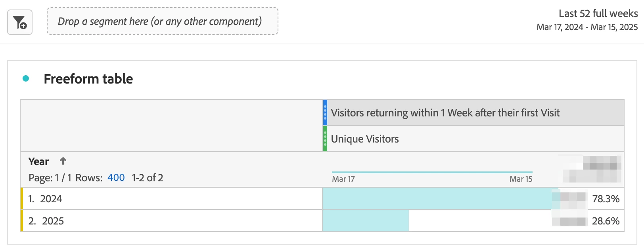Select the 2025 row label

point(53,221)
